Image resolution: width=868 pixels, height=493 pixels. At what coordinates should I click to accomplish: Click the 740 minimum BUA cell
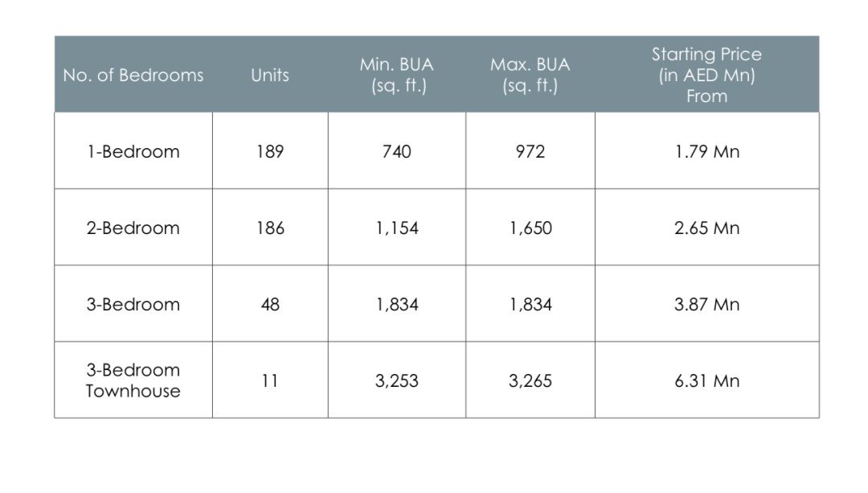point(396,152)
